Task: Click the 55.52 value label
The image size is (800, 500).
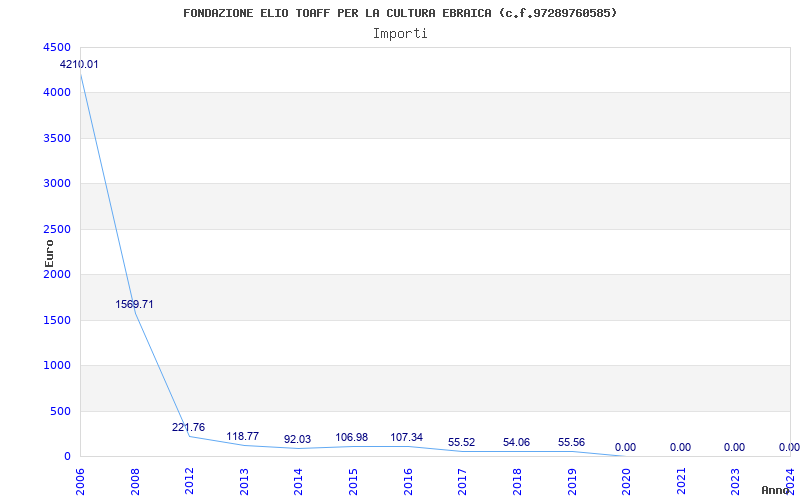Action: [x=462, y=443]
